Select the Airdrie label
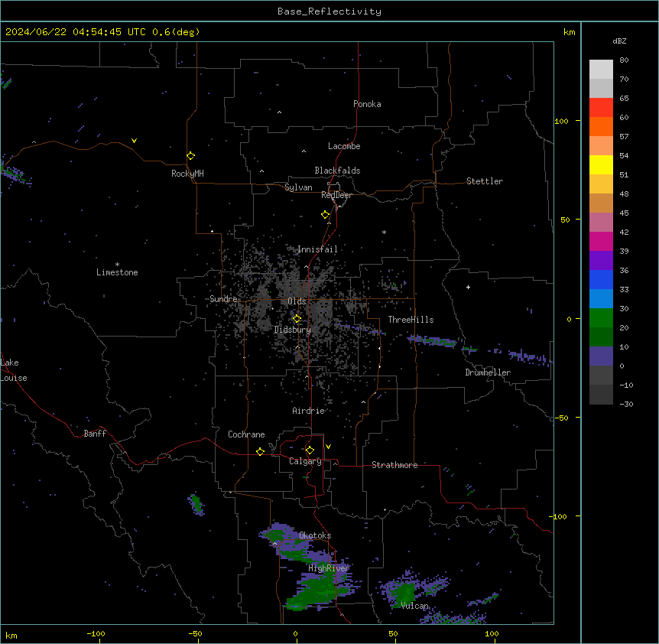This screenshot has width=659, height=644. click(x=309, y=411)
